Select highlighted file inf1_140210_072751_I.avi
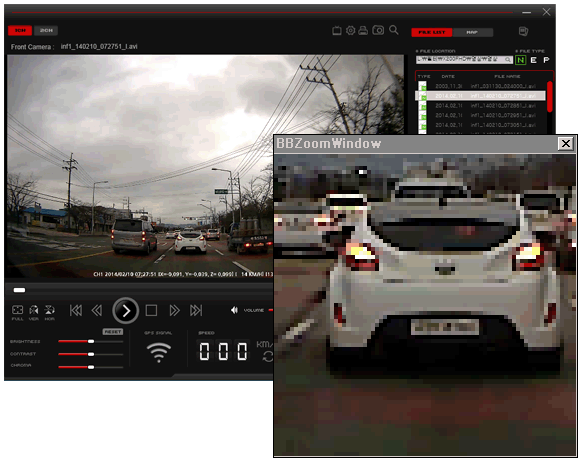The height and width of the screenshot is (461, 582). click(x=481, y=96)
